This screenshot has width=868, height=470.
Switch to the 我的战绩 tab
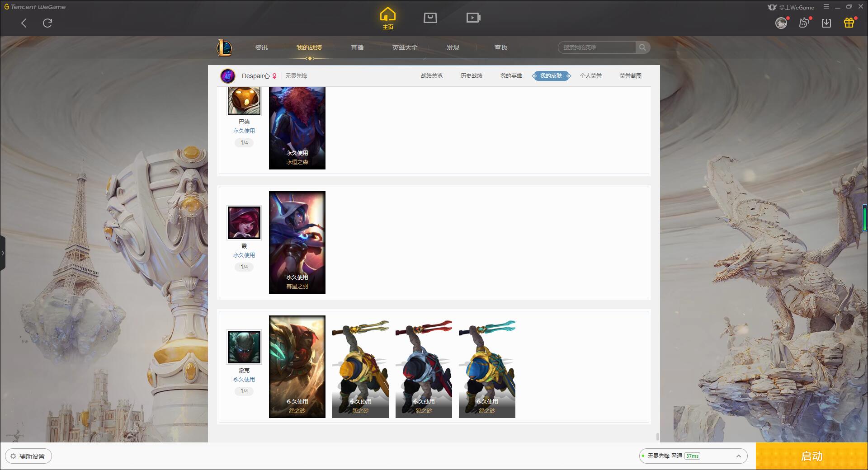(309, 47)
